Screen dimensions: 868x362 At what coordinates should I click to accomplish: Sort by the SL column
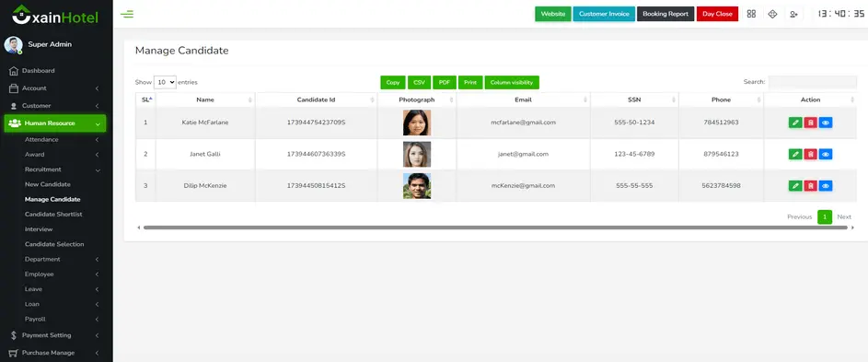point(145,99)
